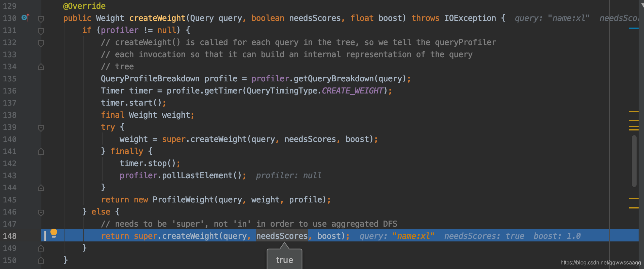Click the 'each invocation' comment on line 133

(x=287, y=54)
